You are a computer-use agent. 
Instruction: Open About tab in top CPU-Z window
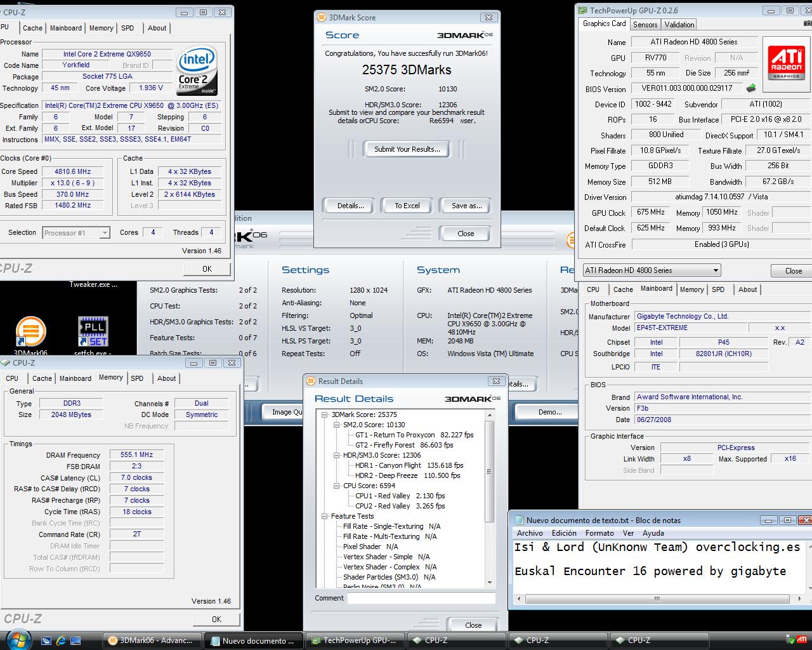[x=157, y=28]
